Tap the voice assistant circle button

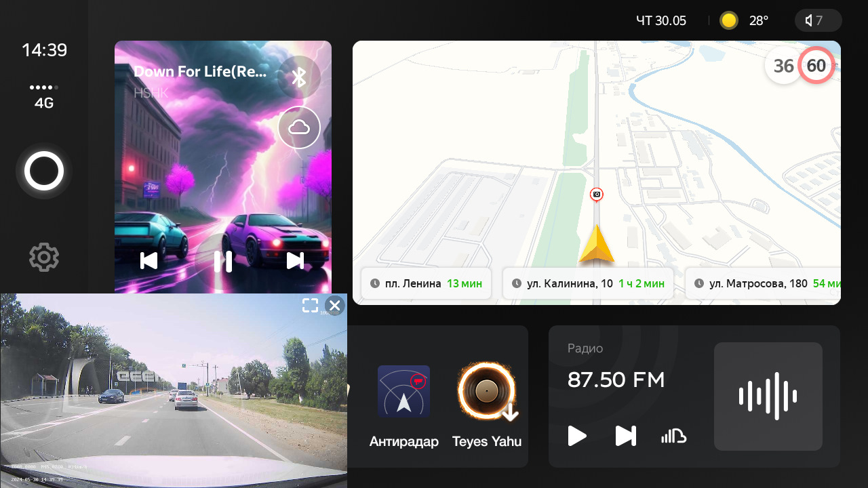44,171
